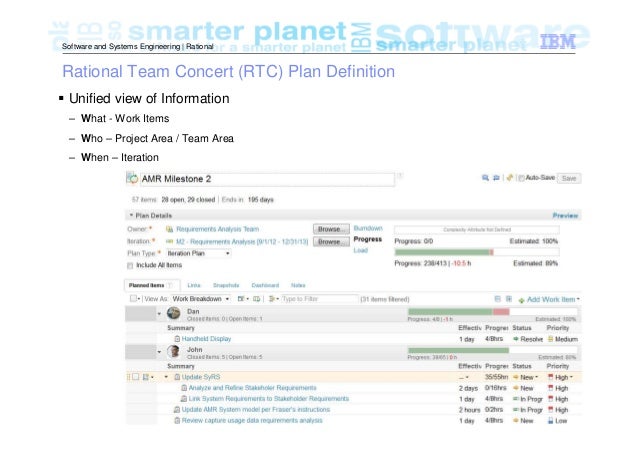Click the work item icon beside Update SyRS
Viewport: 638px width, 451px height.
177,377
